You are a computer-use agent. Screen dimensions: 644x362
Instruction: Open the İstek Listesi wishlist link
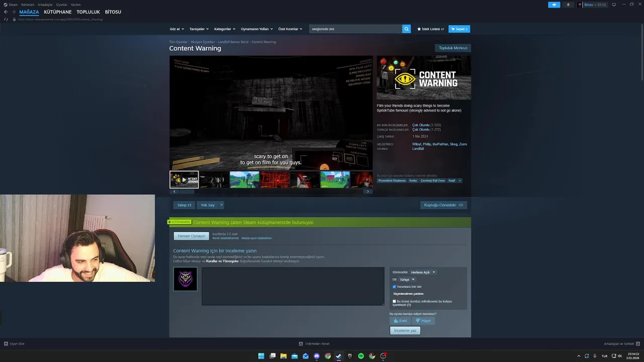pyautogui.click(x=431, y=29)
